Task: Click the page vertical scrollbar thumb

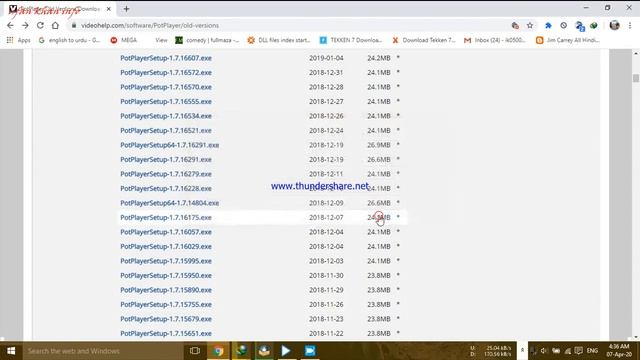Action: click(x=636, y=78)
